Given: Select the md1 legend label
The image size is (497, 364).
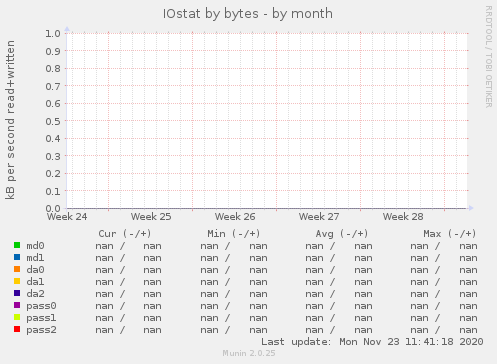Looking at the screenshot, I should tap(35, 258).
